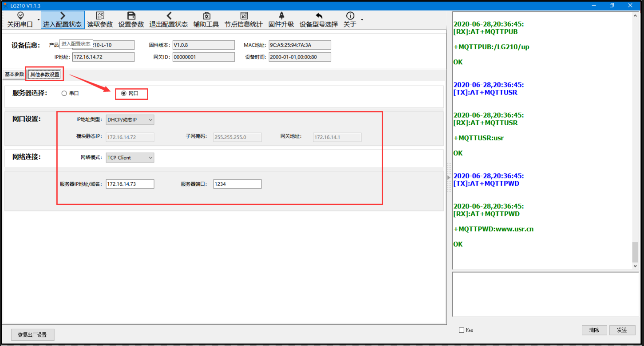The image size is (644, 346).
Task: Click the 读取参数 read parameters icon
Action: [100, 16]
